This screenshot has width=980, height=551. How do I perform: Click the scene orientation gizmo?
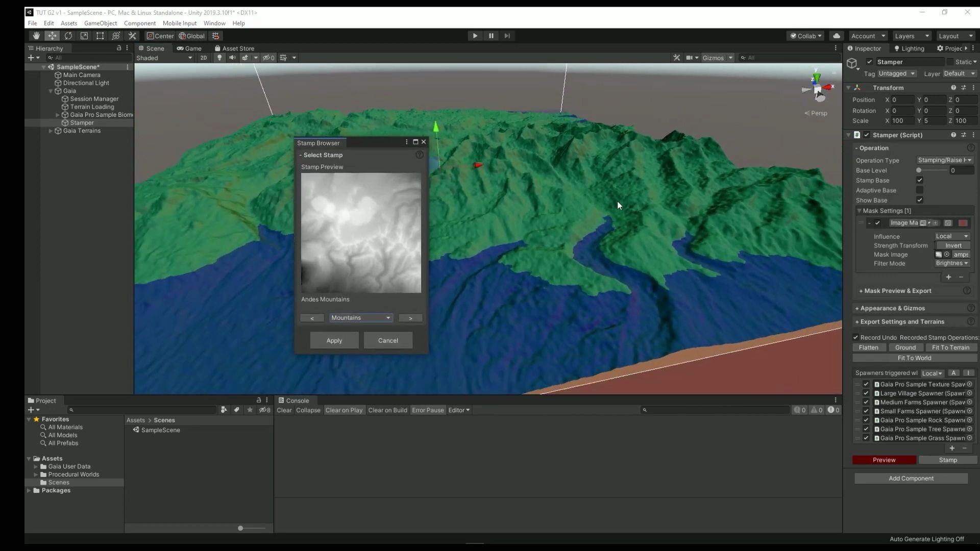[818, 90]
